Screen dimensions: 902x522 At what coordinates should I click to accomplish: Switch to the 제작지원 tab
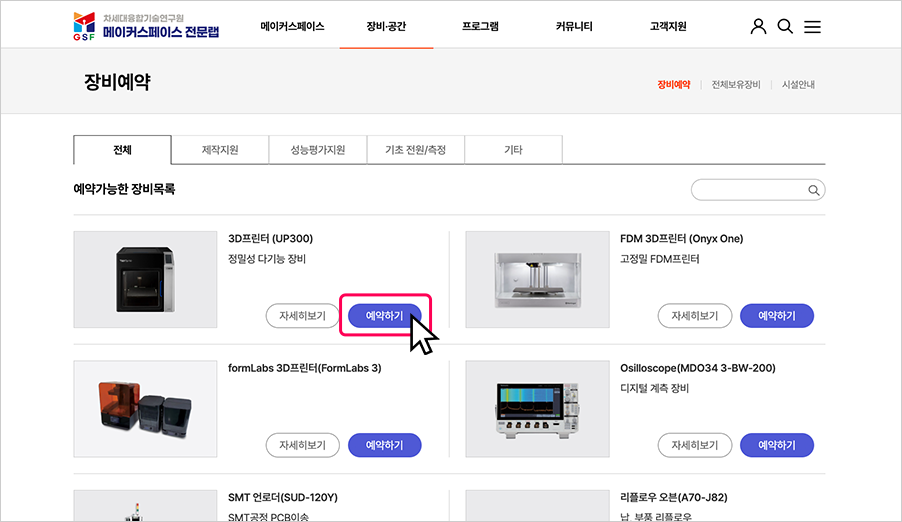coord(220,150)
